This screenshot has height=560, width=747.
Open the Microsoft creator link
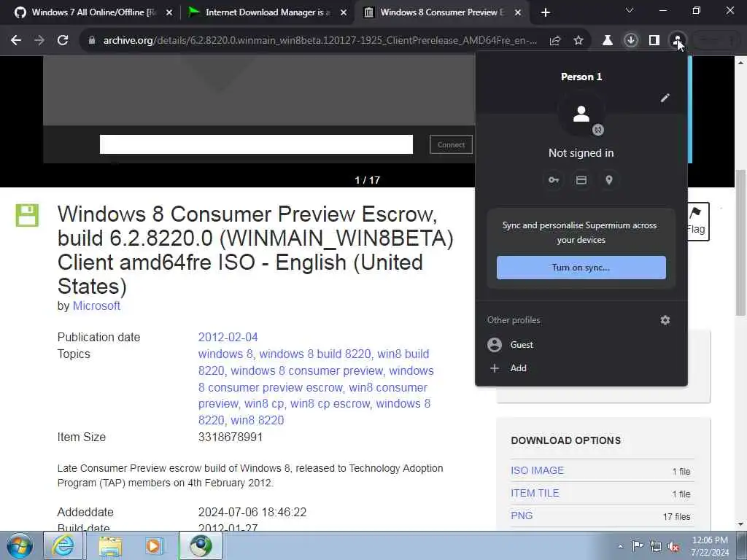point(96,306)
